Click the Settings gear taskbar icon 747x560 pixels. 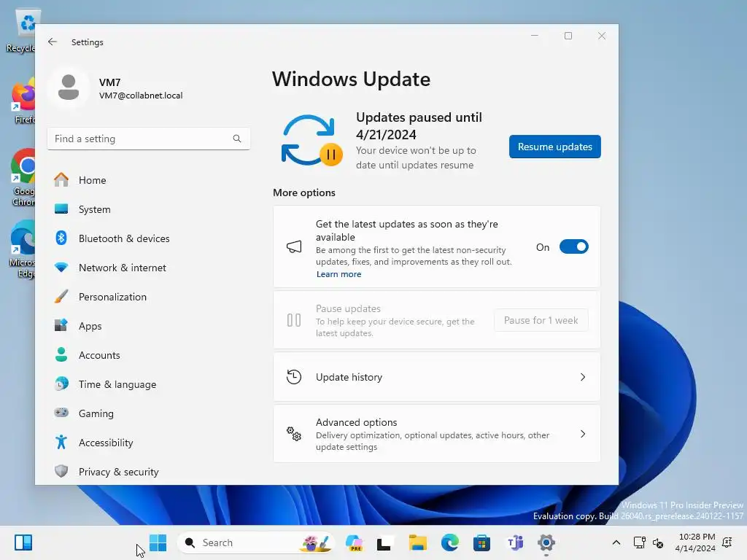[546, 542]
